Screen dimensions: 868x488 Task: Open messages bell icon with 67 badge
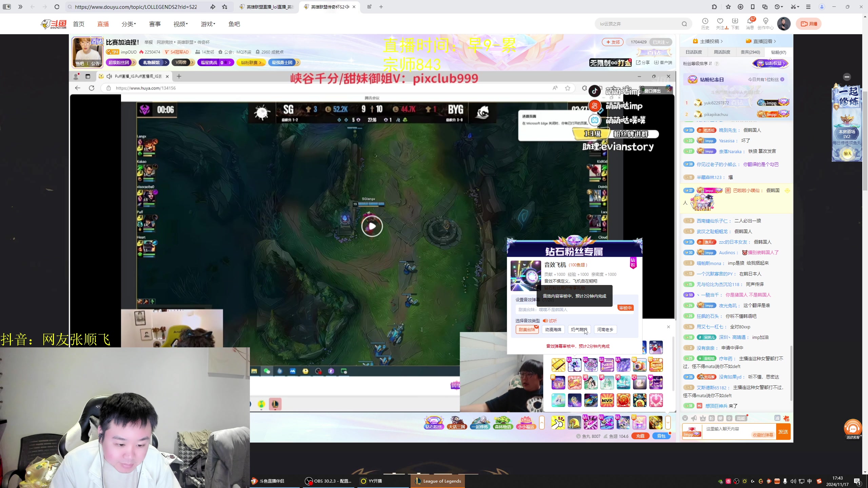(750, 24)
